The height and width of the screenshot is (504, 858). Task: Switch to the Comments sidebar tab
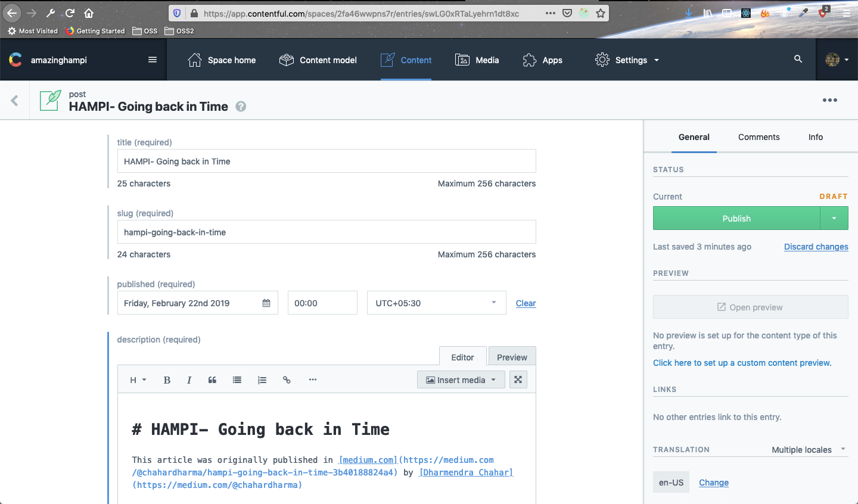click(x=759, y=137)
